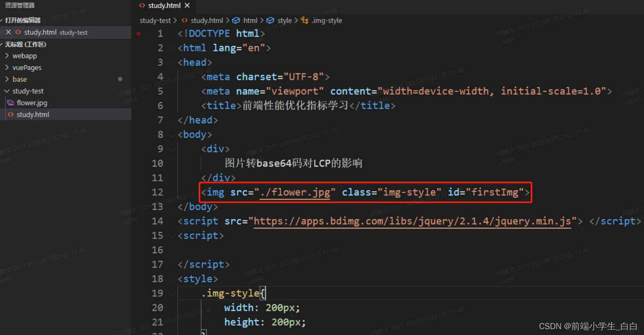This screenshot has width=644, height=335.
Task: Click the title text 前端性能优化指标学习
Action: click(x=295, y=106)
